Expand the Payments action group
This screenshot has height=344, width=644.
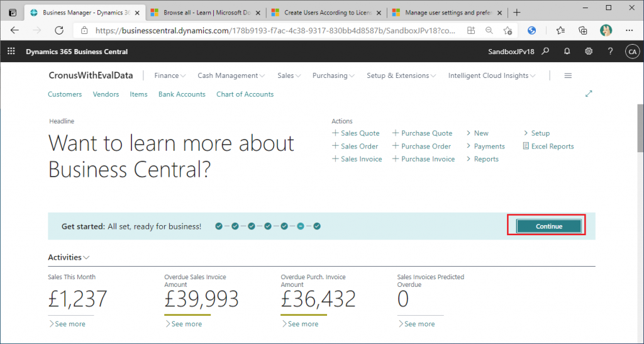(x=486, y=146)
